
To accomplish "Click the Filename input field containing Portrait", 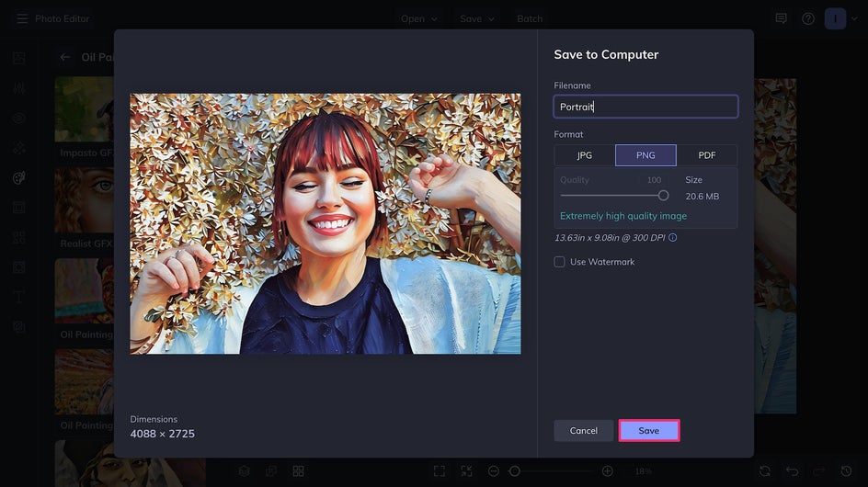I will (x=645, y=107).
